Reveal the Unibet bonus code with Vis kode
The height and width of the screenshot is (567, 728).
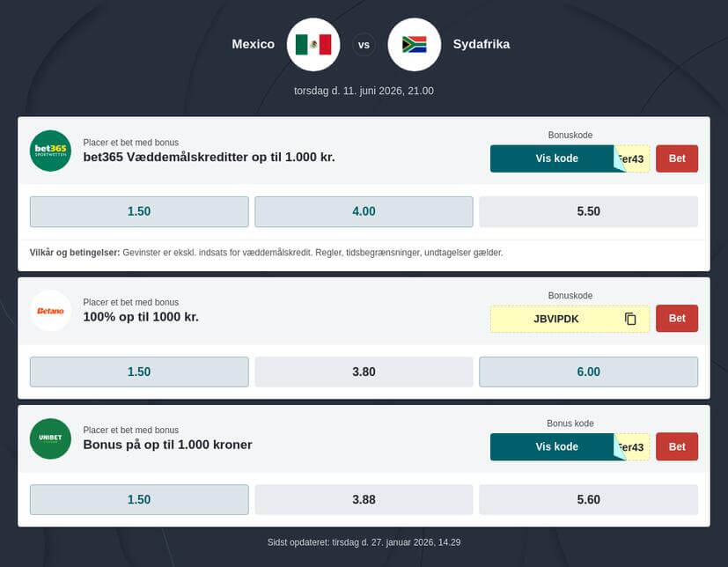click(555, 446)
